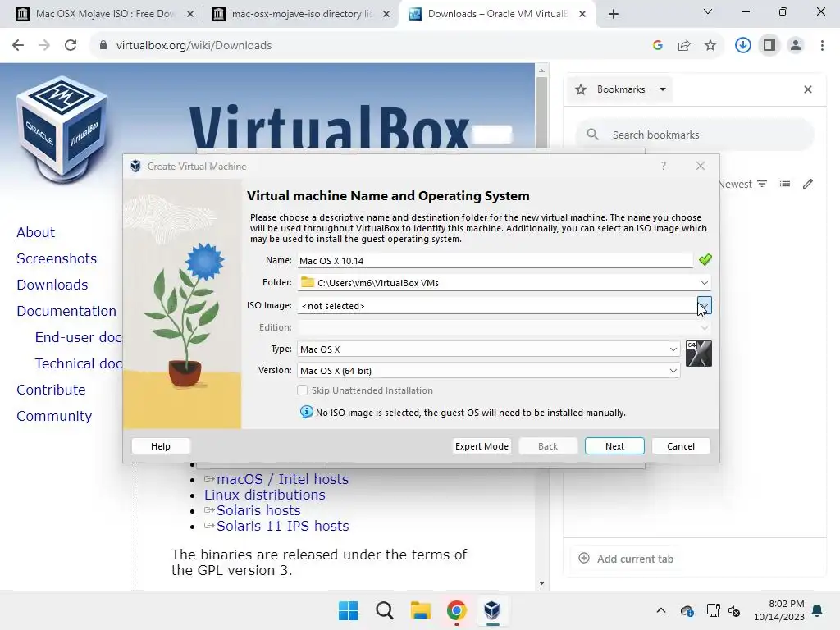
Task: Click the page scrollbar down arrow
Action: tap(541, 583)
